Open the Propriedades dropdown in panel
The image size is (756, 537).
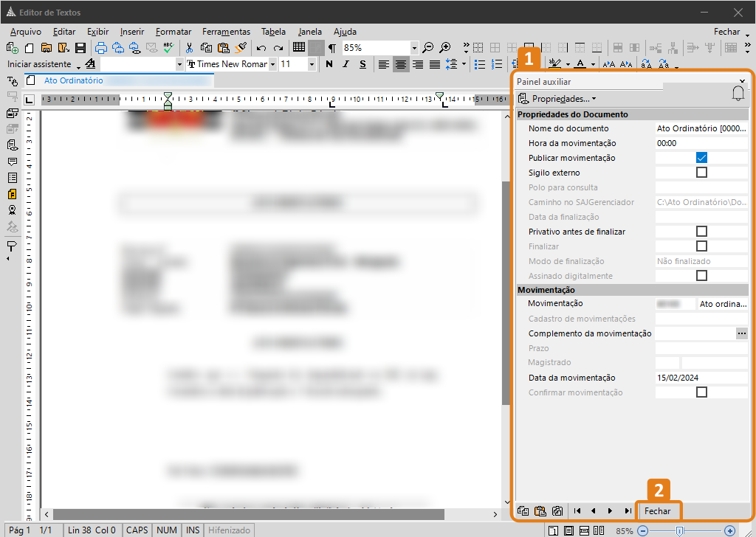tap(557, 98)
